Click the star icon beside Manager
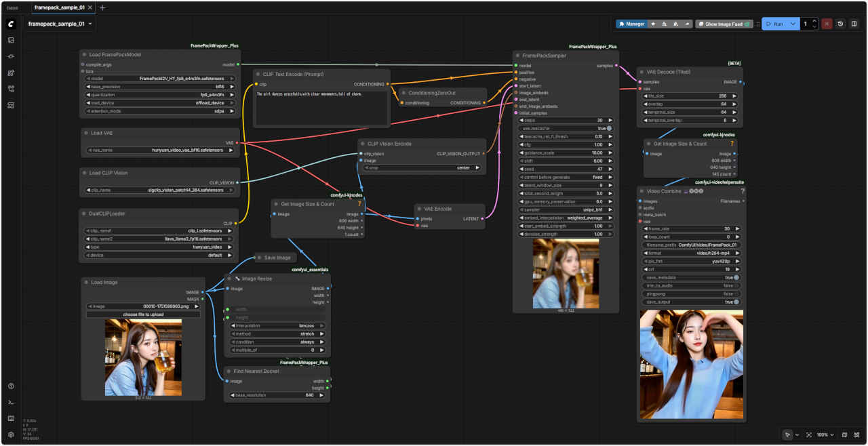This screenshot has width=868, height=446. (x=653, y=24)
